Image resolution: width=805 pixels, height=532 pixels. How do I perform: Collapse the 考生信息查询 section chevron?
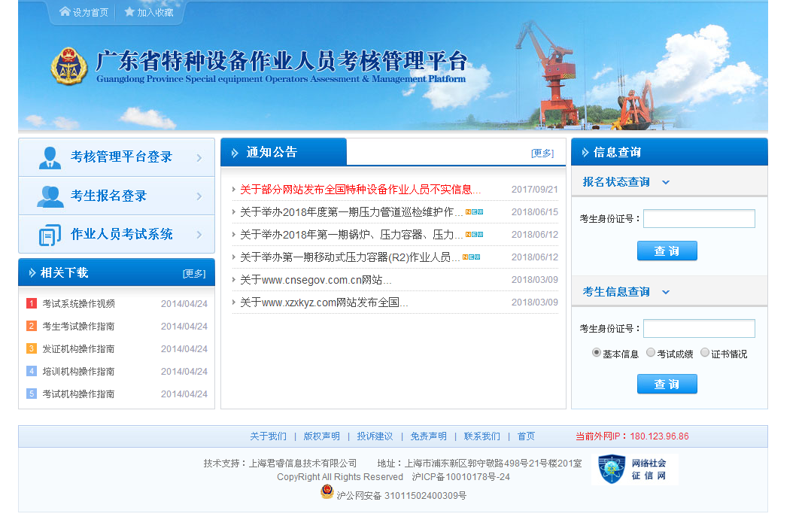(666, 292)
